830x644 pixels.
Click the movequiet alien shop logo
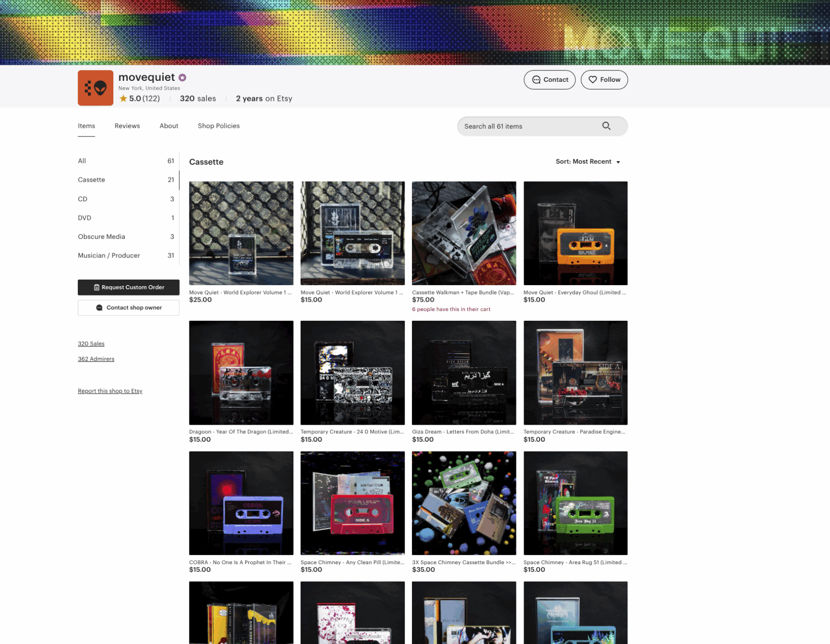pos(95,88)
